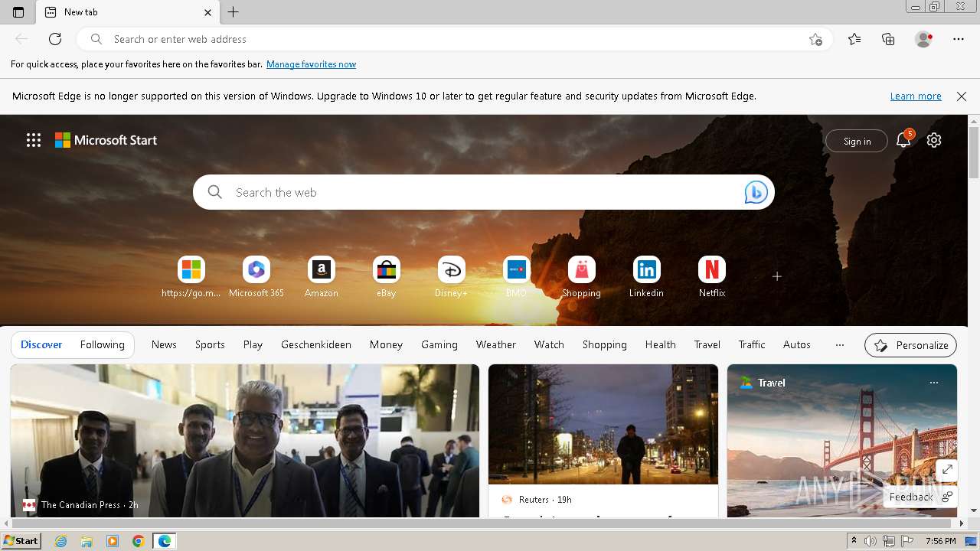The height and width of the screenshot is (551, 980).
Task: Open Collections icon in toolbar
Action: pos(888,39)
